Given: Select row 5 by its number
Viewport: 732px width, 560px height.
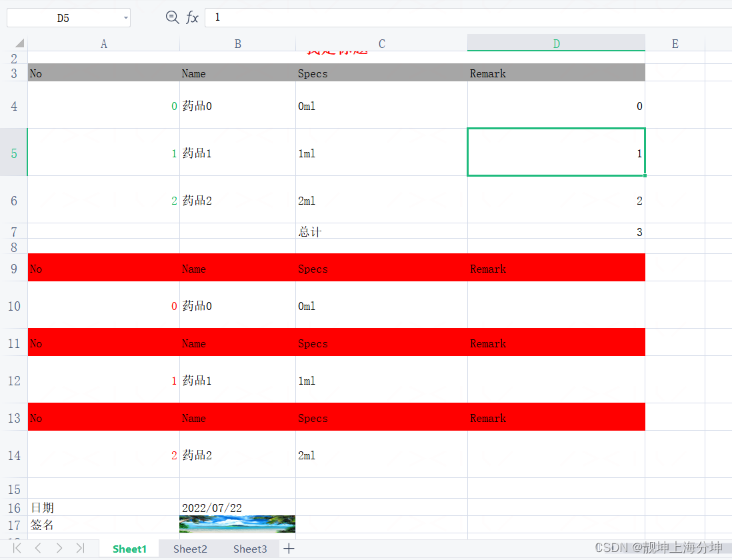Looking at the screenshot, I should click(13, 152).
